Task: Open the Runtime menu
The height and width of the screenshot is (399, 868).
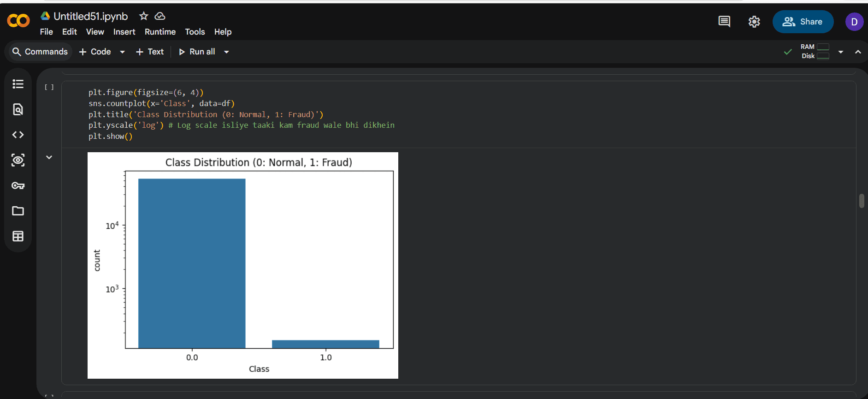Action: coord(160,32)
